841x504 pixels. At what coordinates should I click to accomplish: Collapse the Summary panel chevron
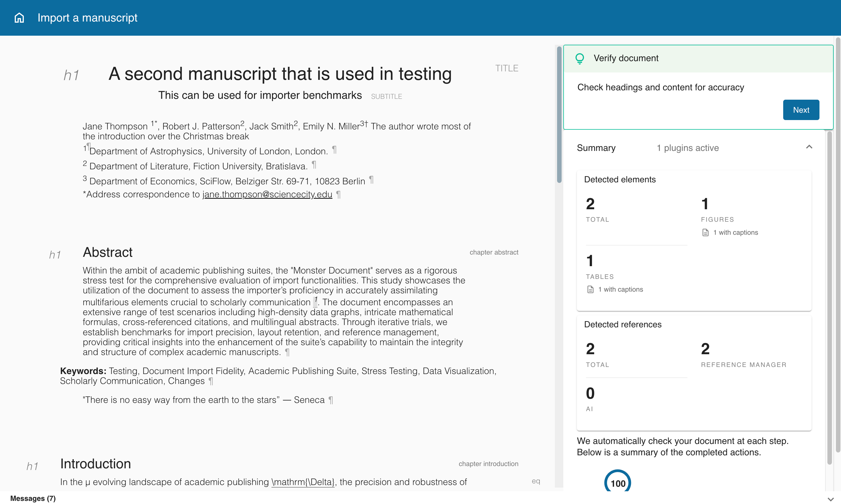tap(809, 147)
